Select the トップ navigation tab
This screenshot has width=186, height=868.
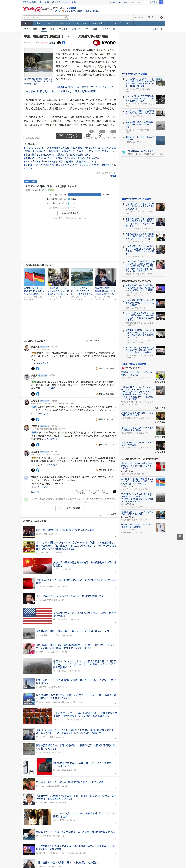[27, 24]
